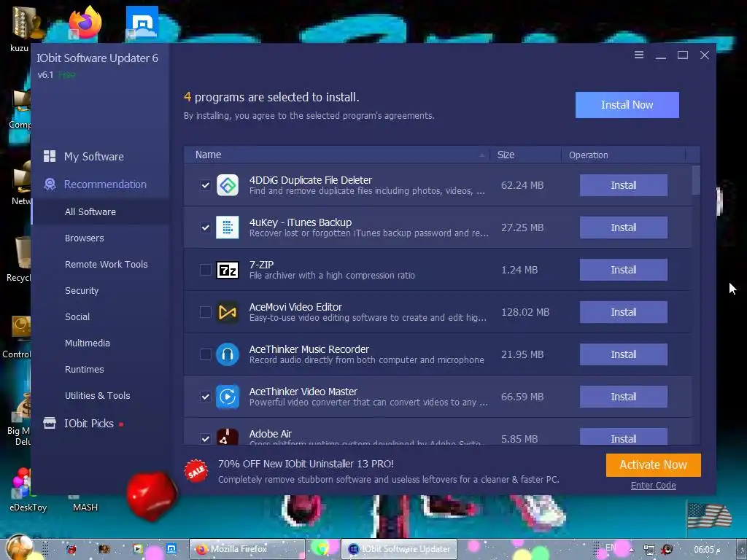Click the AceThinker Video Master app icon
Screen dimensions: 747x560
tap(228, 397)
